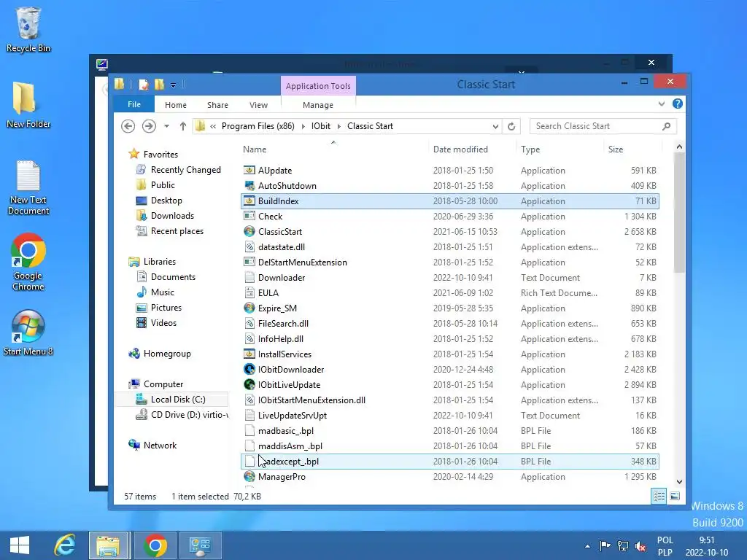Open the File ribbon tab
This screenshot has height=560, width=747.
tap(134, 104)
